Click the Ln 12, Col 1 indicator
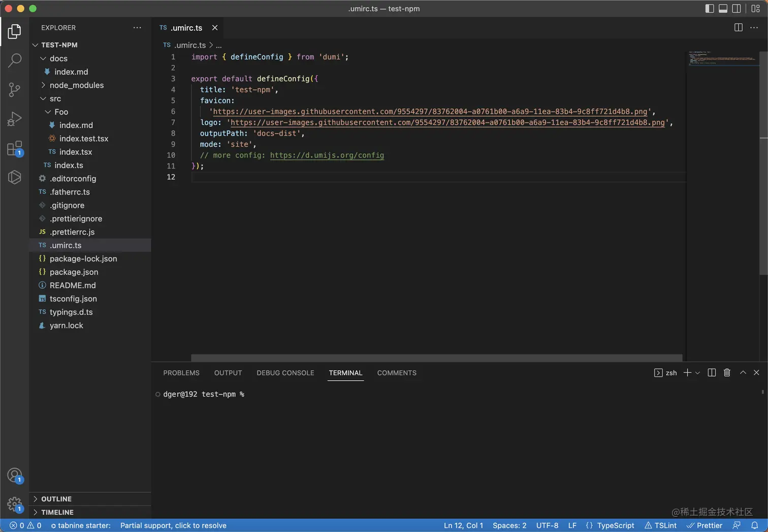Image resolution: width=768 pixels, height=532 pixels. pyautogui.click(x=463, y=525)
